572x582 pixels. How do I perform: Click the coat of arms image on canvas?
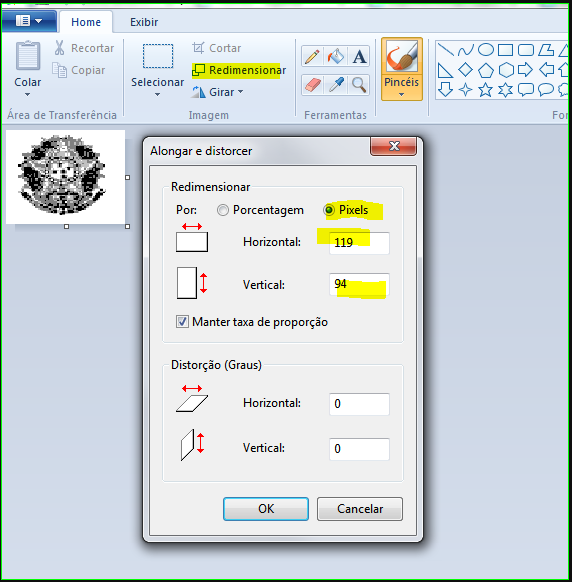click(x=62, y=175)
